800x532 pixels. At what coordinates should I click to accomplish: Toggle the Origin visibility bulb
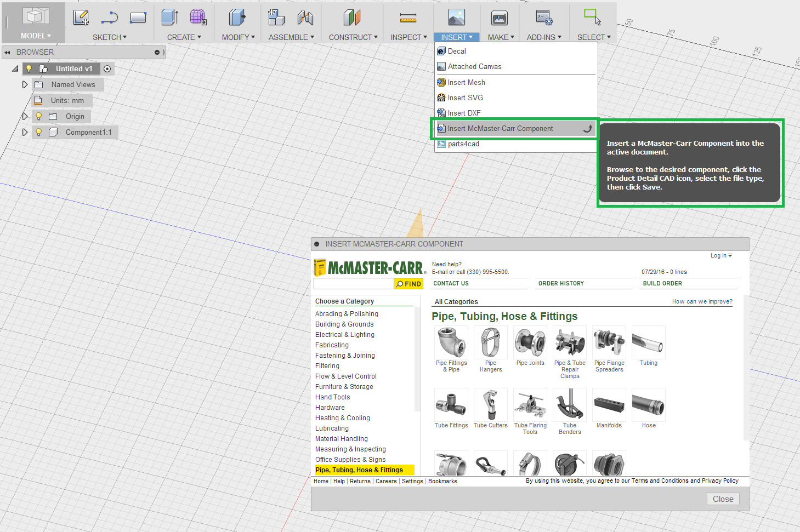(x=38, y=116)
